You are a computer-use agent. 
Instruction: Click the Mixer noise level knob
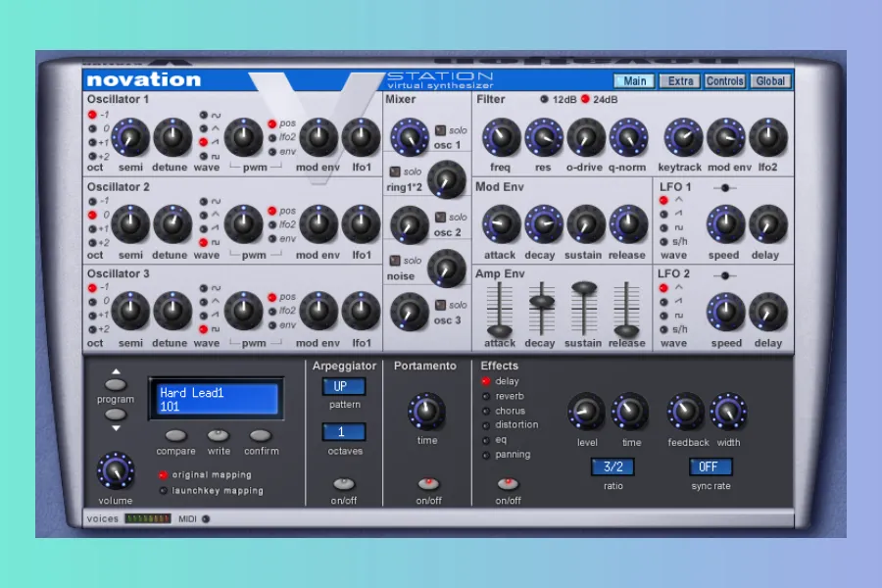[447, 267]
